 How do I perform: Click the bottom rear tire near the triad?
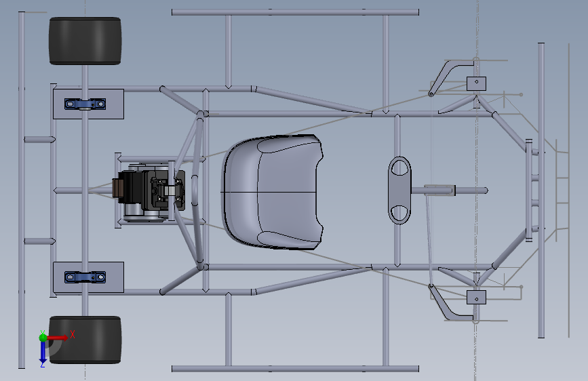pos(85,340)
